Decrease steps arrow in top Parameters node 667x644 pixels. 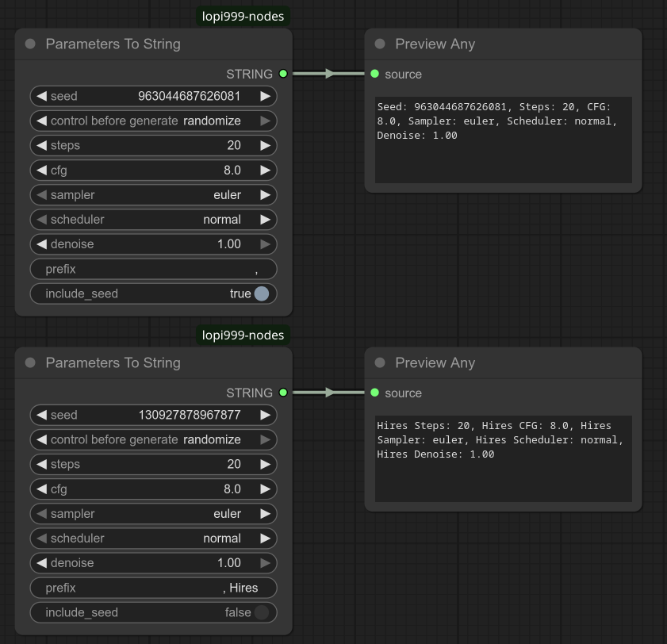point(42,145)
